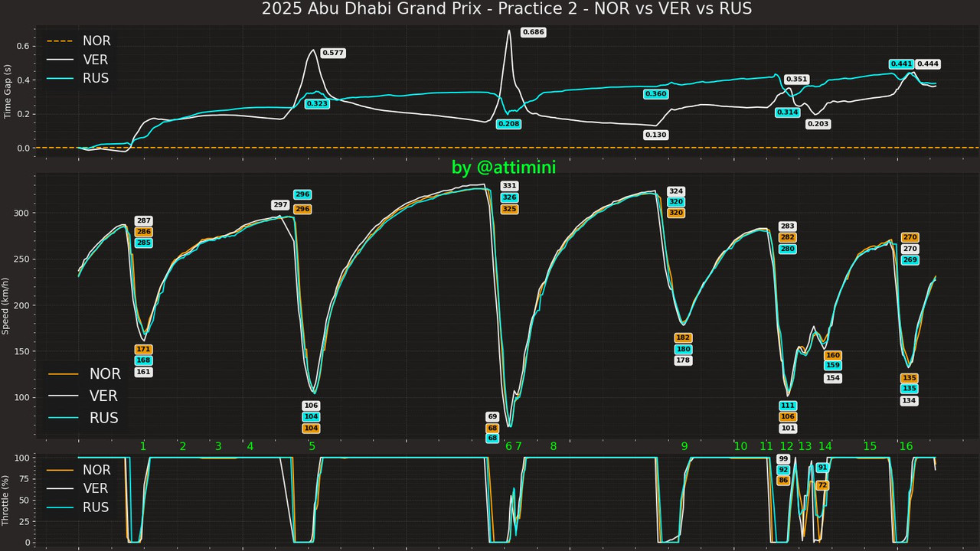Click the 0.686 time gap peak label

pos(533,32)
